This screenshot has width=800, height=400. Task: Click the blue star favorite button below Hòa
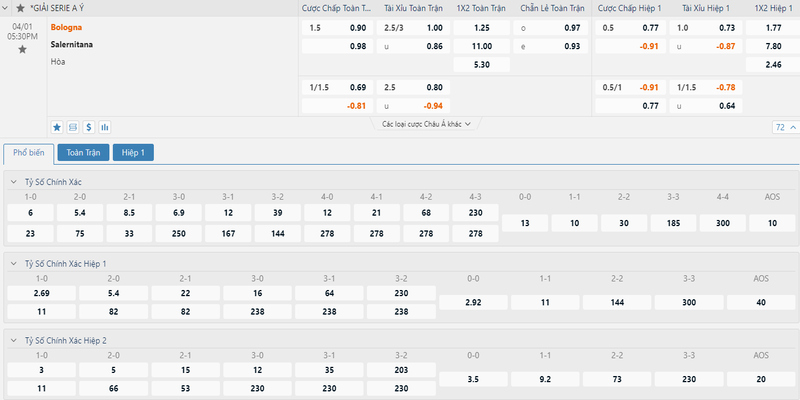[x=57, y=127]
